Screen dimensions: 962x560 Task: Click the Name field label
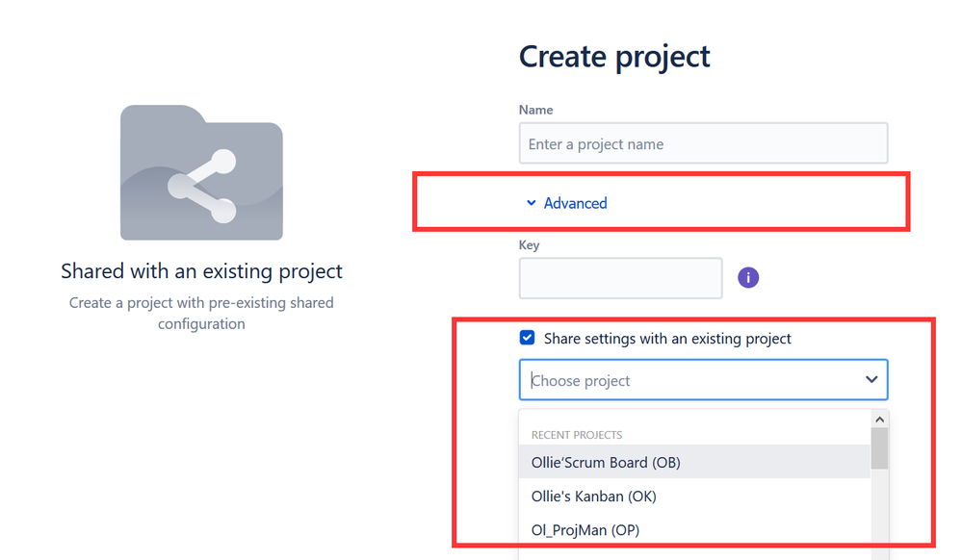(x=535, y=110)
